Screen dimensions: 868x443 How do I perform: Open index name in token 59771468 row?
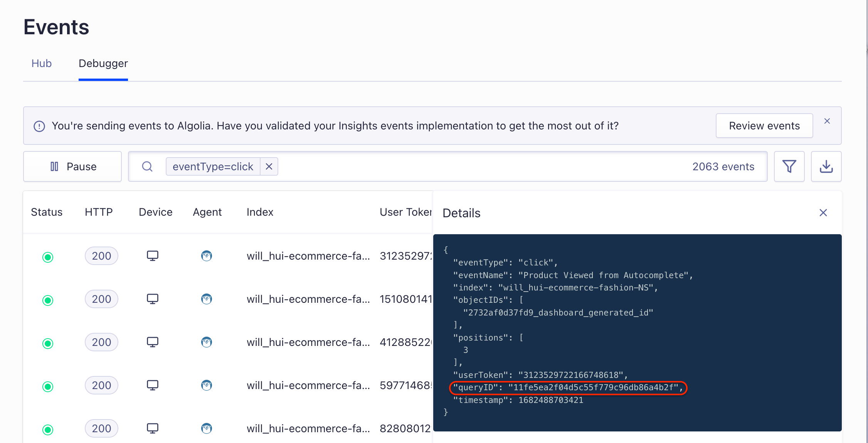coord(308,385)
